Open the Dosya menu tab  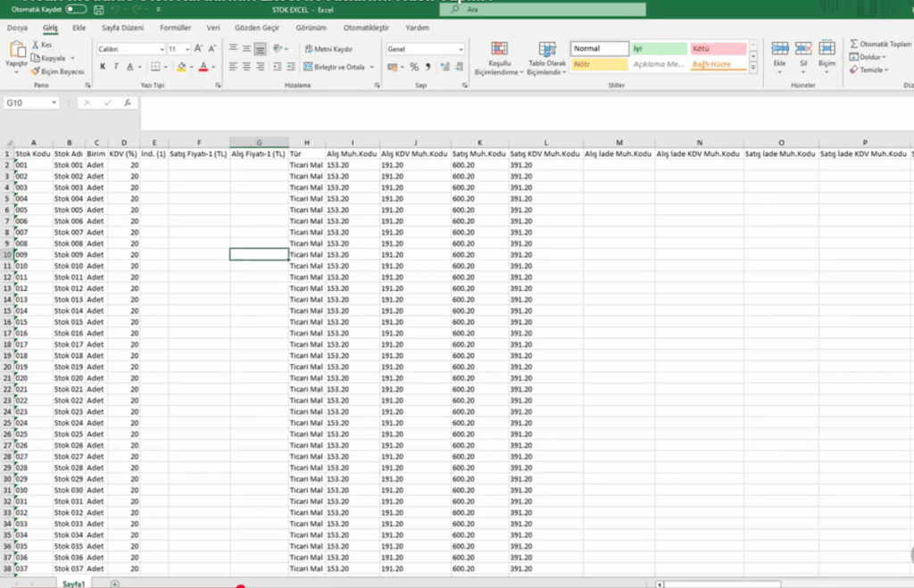tap(17, 28)
